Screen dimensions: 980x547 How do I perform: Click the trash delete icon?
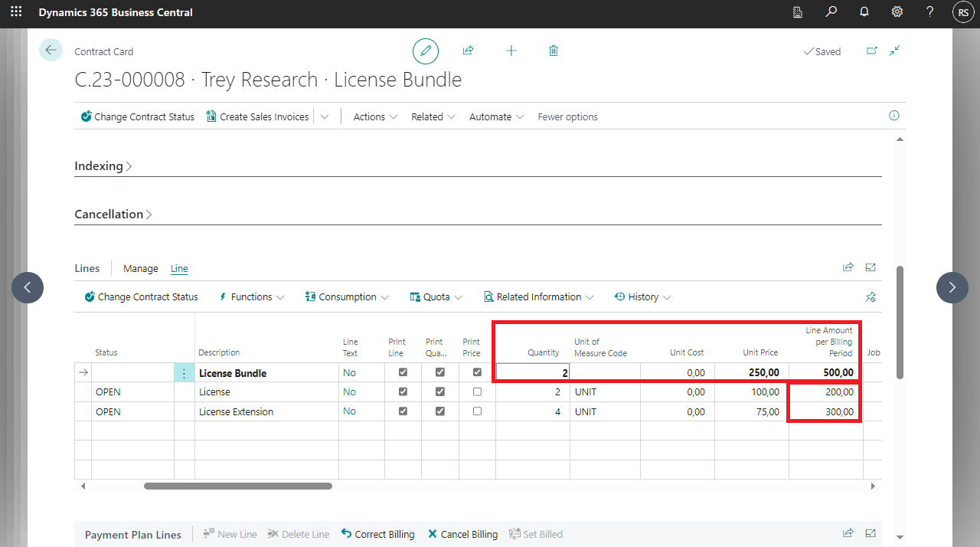(x=554, y=51)
